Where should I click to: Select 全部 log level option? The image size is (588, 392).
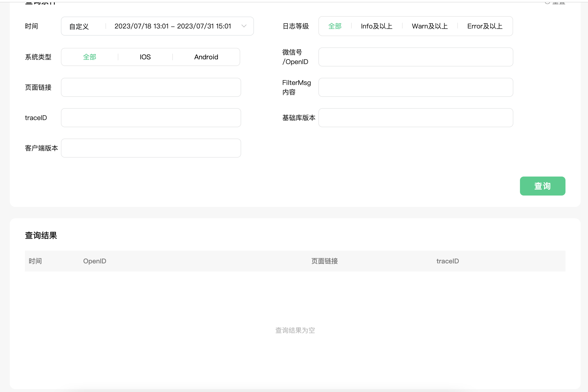(x=335, y=26)
